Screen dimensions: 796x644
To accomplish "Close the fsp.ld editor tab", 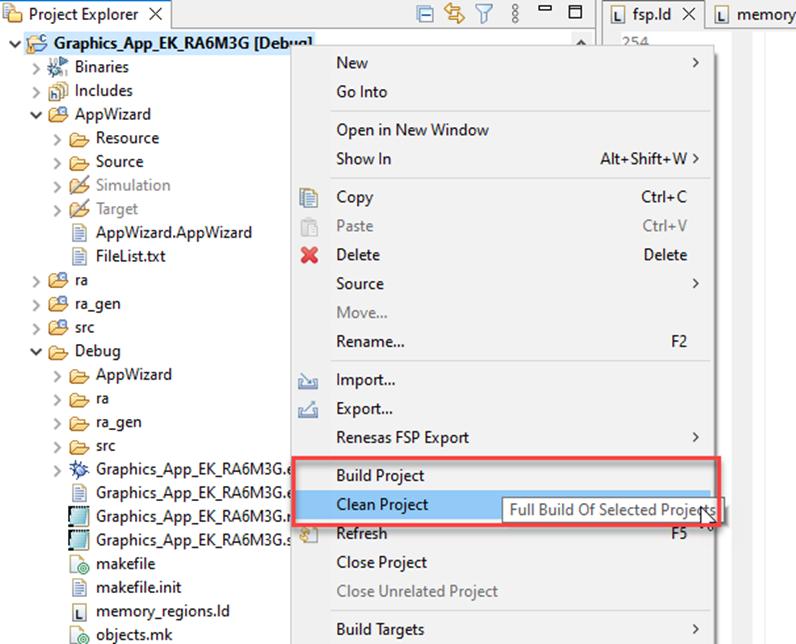I will click(x=687, y=15).
